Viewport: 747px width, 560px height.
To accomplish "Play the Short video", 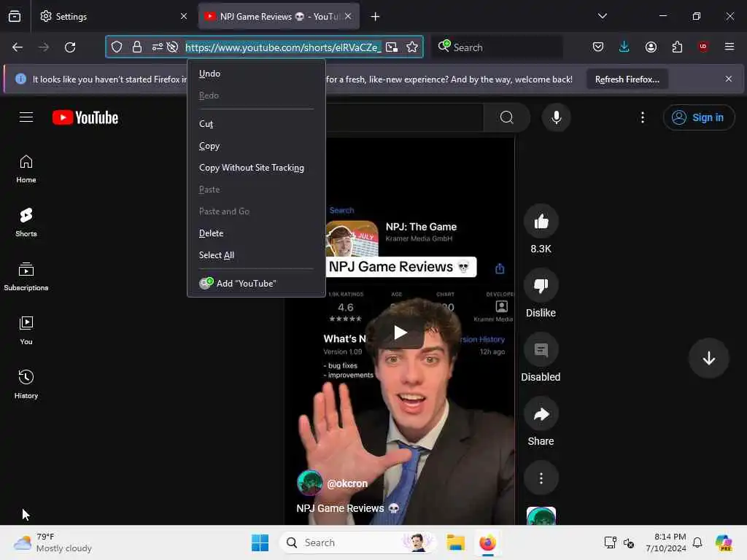I will click(400, 332).
